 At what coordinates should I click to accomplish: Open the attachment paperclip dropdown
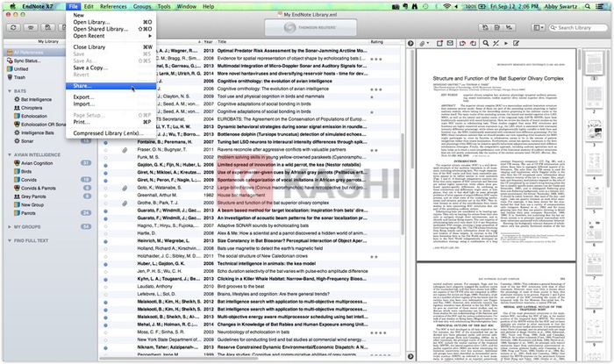(424, 44)
